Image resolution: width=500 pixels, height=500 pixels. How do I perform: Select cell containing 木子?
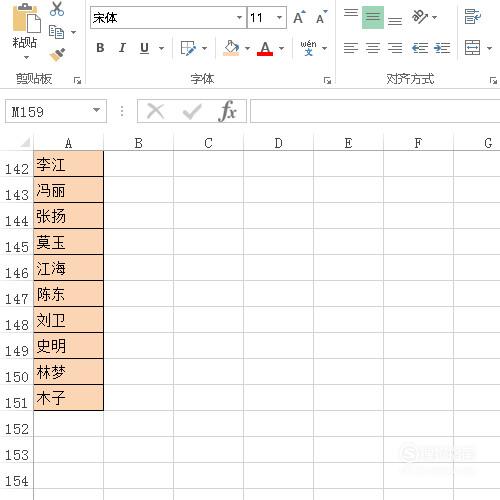tap(69, 398)
